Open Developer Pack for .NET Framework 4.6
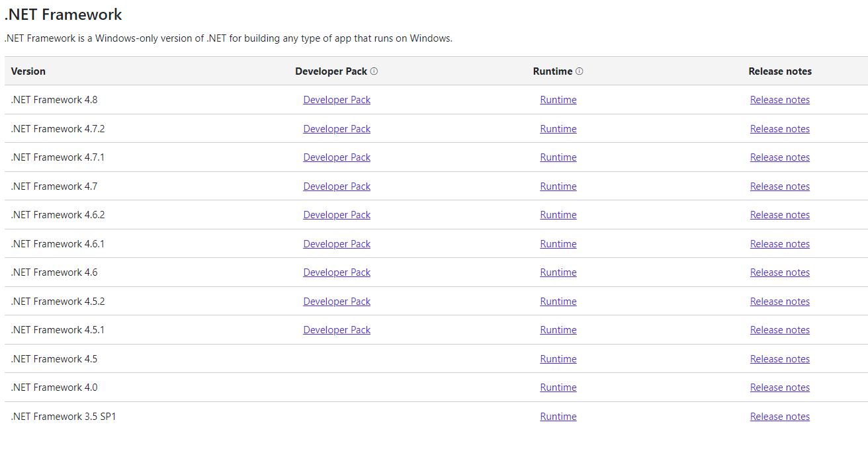 (x=337, y=272)
